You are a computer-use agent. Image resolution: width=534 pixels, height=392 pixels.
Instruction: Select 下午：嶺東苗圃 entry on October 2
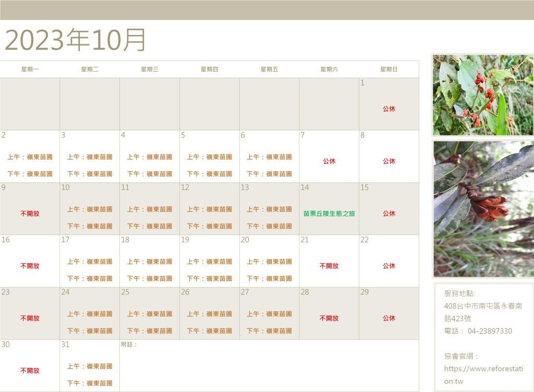(30, 174)
